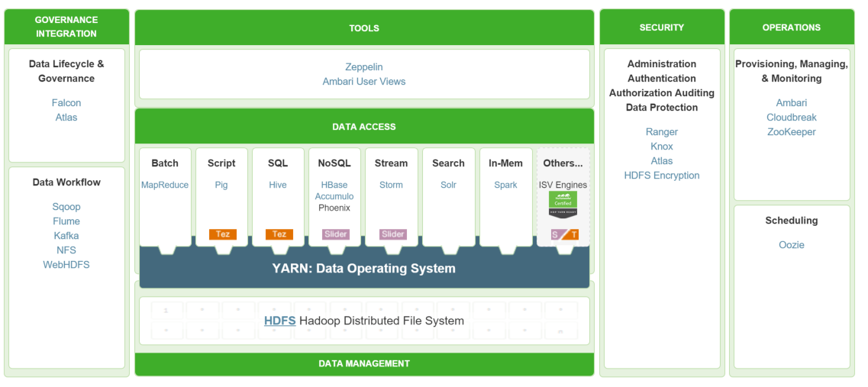Open the Falcon link

(x=66, y=103)
